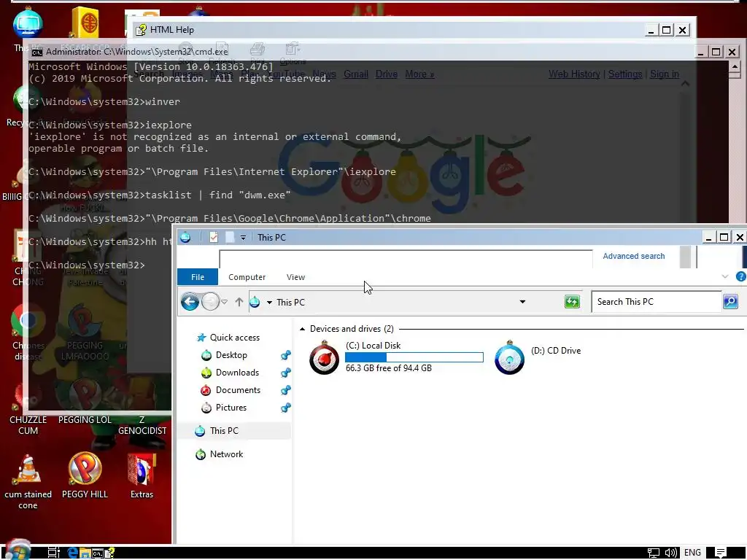Click the C: drive space usage bar

tap(414, 357)
